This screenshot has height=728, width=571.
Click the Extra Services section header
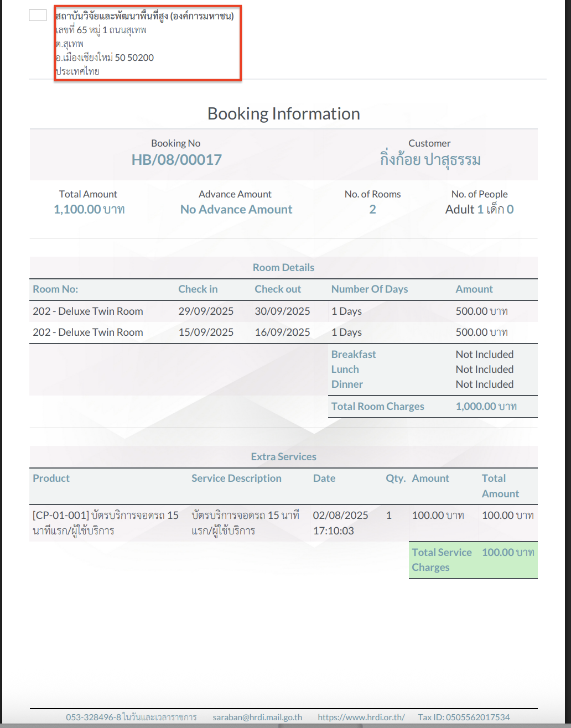[283, 456]
